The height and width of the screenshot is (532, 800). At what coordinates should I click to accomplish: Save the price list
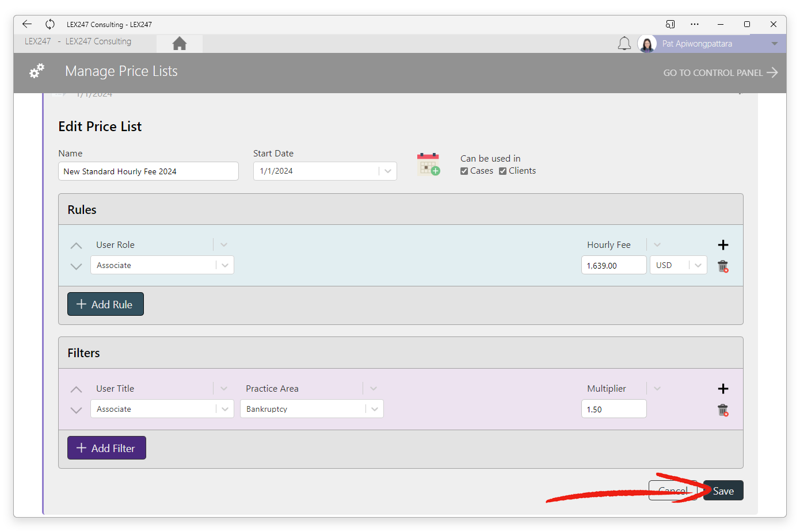(x=723, y=491)
